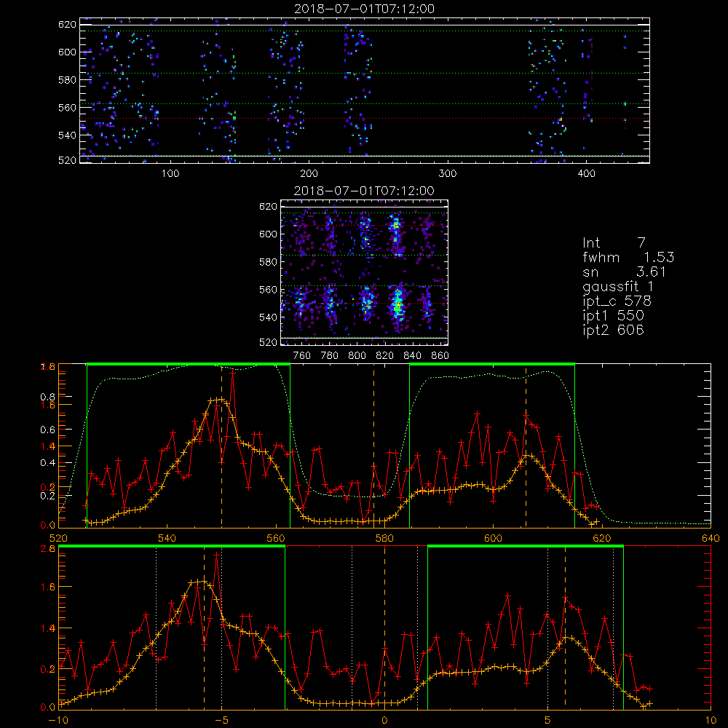
Task: Click x-axis label 300 on top plot
Action: point(448,174)
